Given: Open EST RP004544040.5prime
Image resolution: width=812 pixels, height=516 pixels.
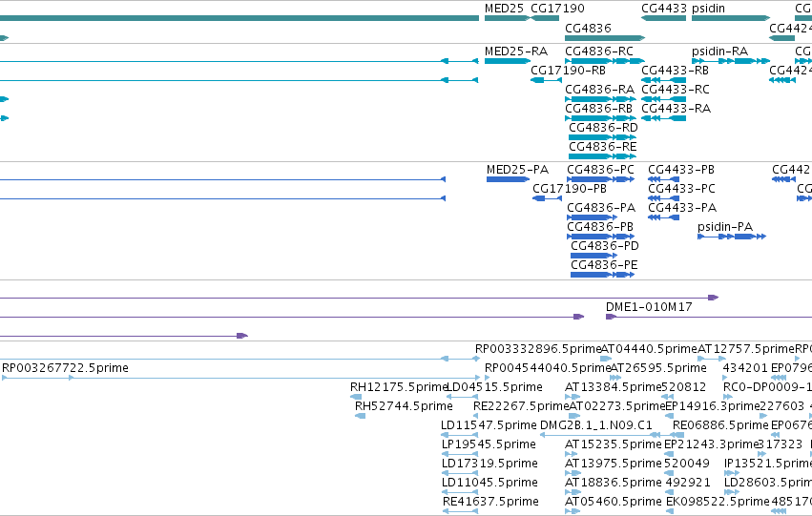Looking at the screenshot, I should (548, 368).
